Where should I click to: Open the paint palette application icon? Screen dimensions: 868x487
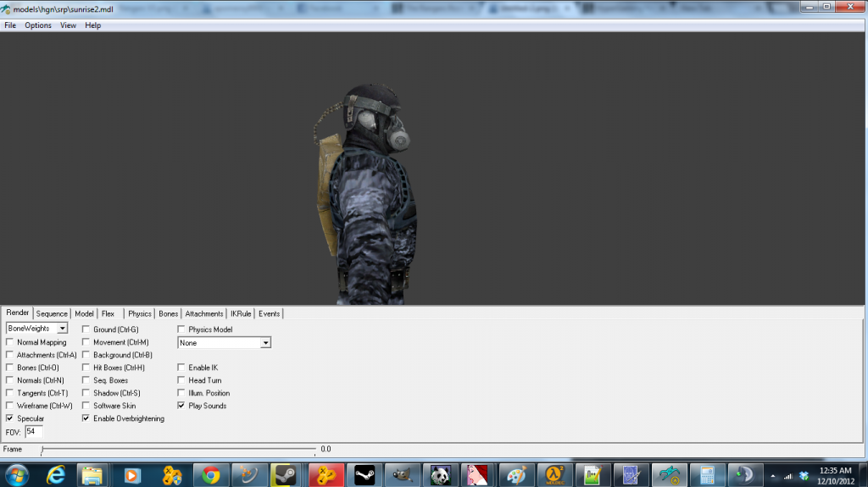coord(516,475)
